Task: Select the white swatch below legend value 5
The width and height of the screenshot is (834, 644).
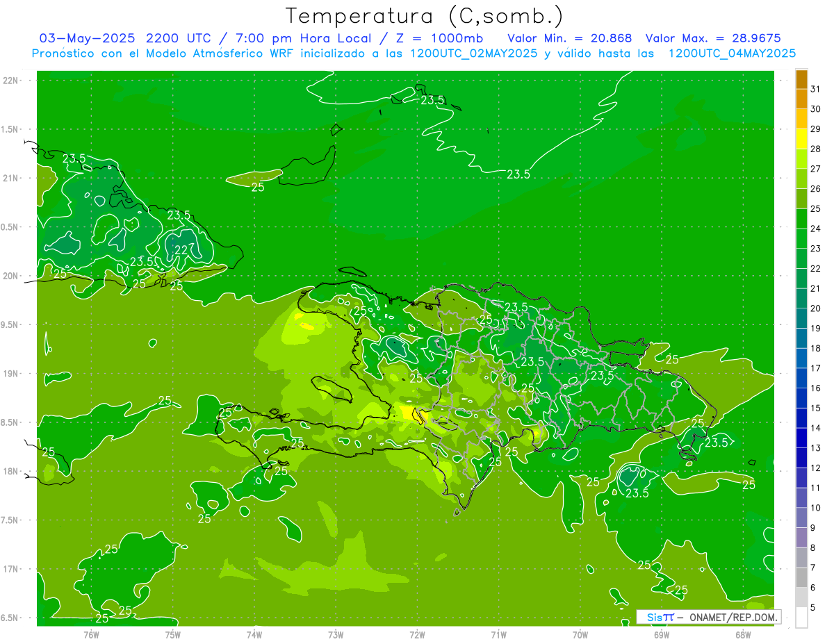Action: coord(801,618)
